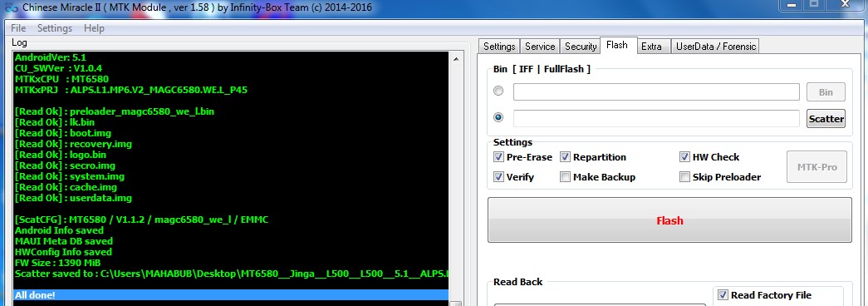Enable the Skip Preloader checkbox
Viewport: 868px width, 306px height.
(684, 177)
